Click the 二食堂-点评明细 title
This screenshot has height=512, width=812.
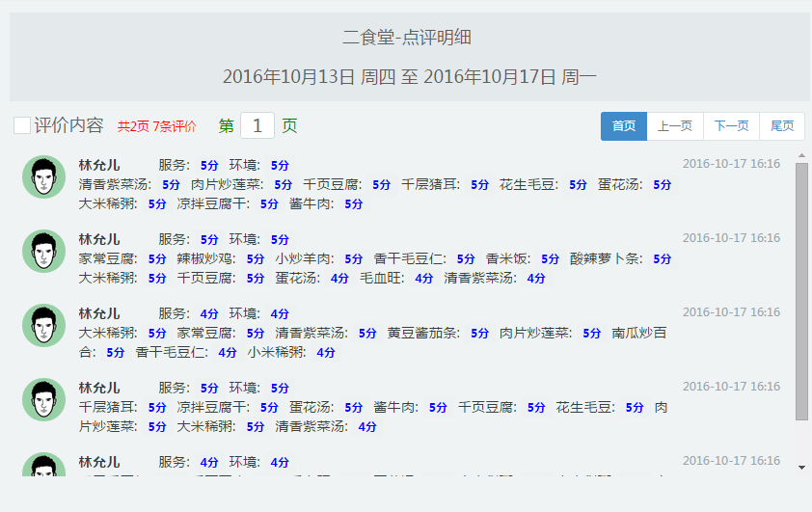406,38
